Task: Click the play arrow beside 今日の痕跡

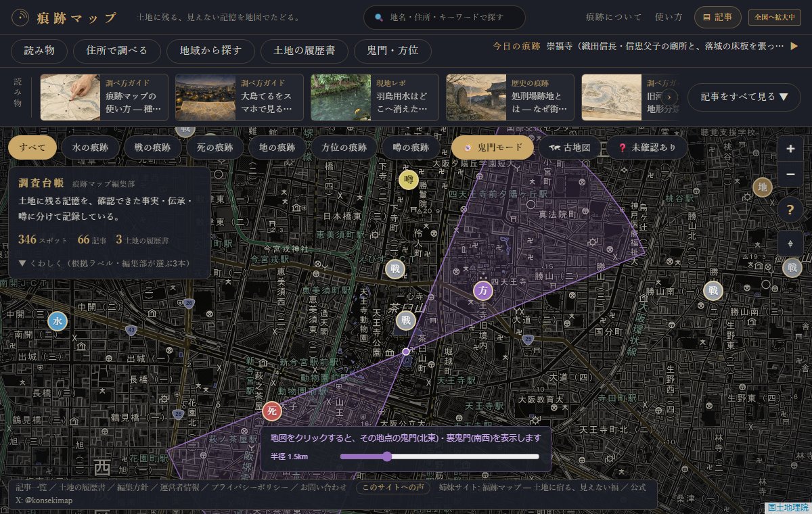Action: [x=794, y=46]
